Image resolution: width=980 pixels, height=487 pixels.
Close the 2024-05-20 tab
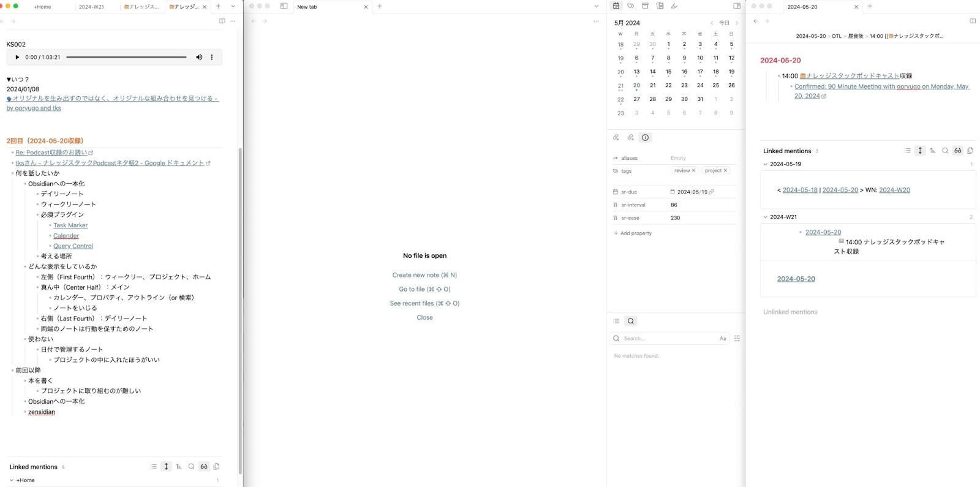coord(856,7)
